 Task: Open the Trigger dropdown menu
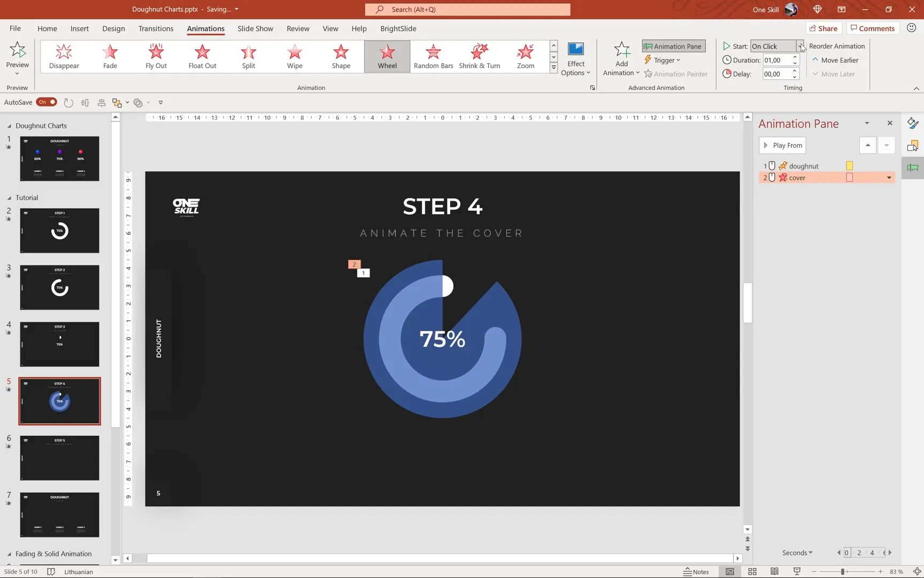pyautogui.click(x=663, y=60)
